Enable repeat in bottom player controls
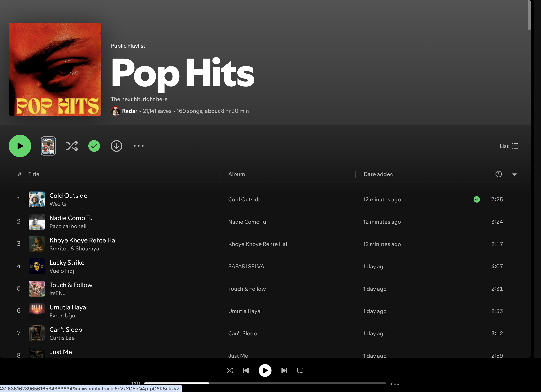This screenshot has height=392, width=541. [300, 370]
